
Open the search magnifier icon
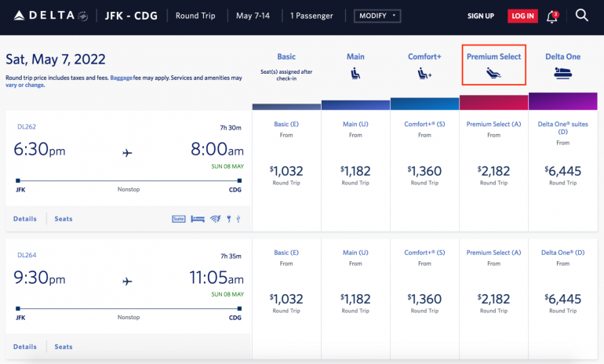pos(582,15)
